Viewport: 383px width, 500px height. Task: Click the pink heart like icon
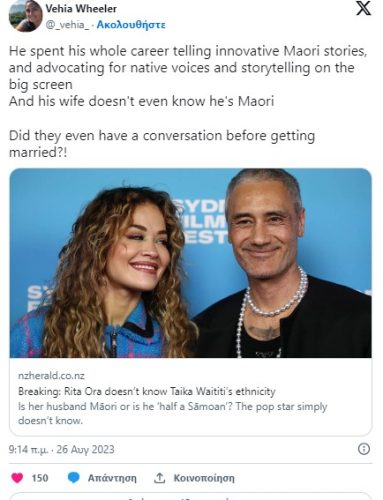tap(17, 478)
